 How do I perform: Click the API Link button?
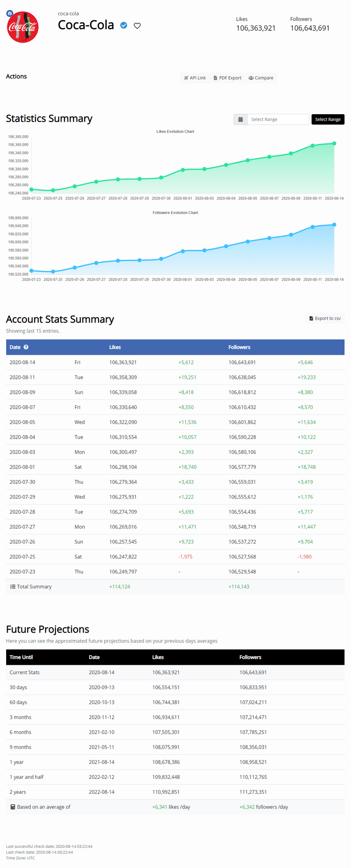(x=195, y=78)
